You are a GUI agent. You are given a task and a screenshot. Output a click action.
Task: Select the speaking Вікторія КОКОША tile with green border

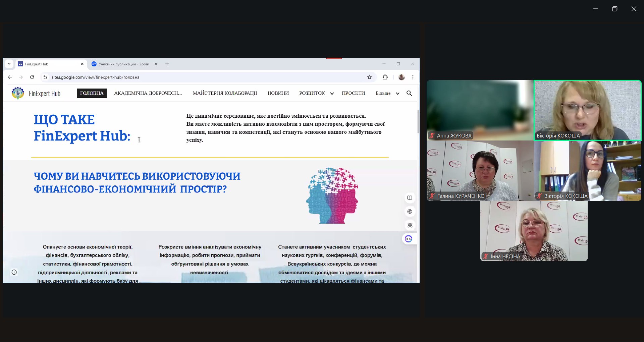pyautogui.click(x=588, y=110)
